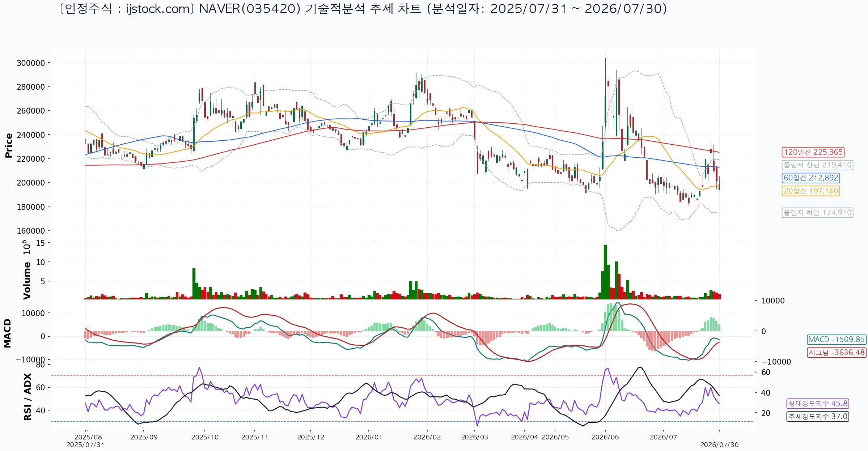Click the vertical "MACD" axis title
Screen dimensions: 868x451
[7, 333]
